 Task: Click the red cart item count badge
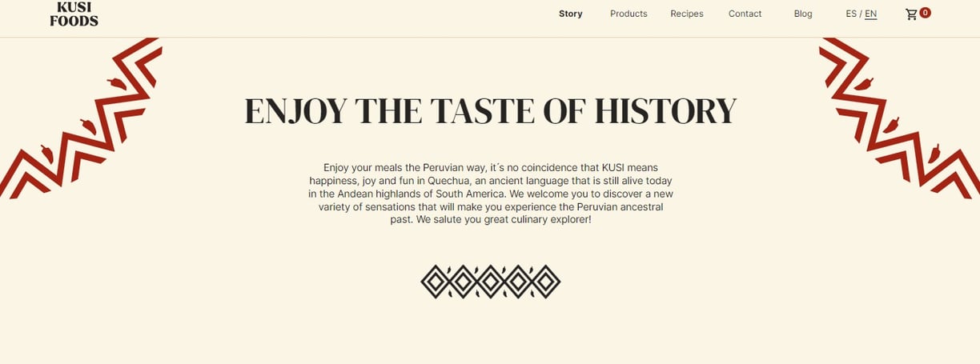(925, 13)
